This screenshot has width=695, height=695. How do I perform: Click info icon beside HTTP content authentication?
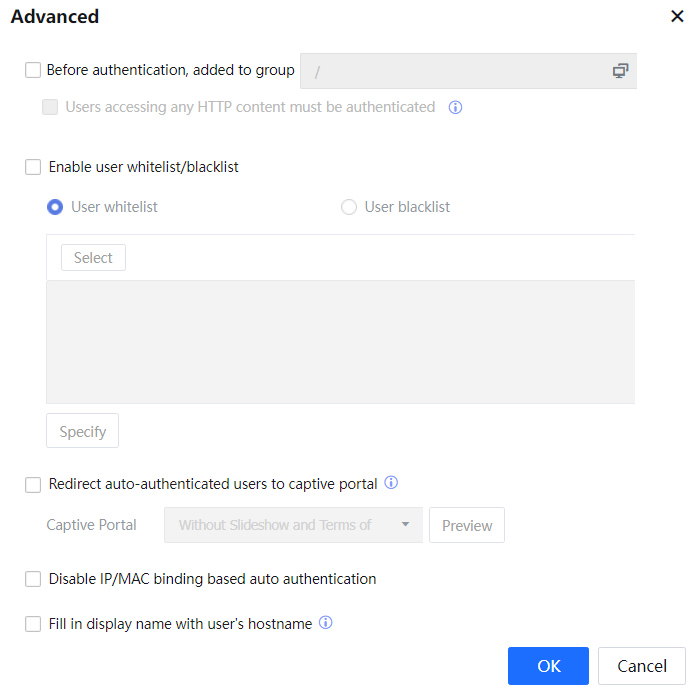pyautogui.click(x=455, y=107)
